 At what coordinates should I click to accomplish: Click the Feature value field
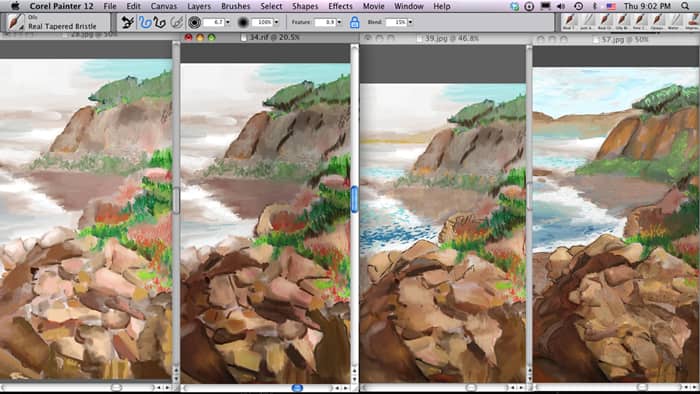[x=325, y=22]
